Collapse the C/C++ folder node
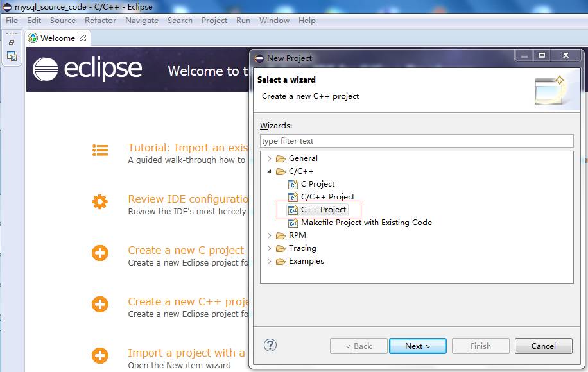 269,172
